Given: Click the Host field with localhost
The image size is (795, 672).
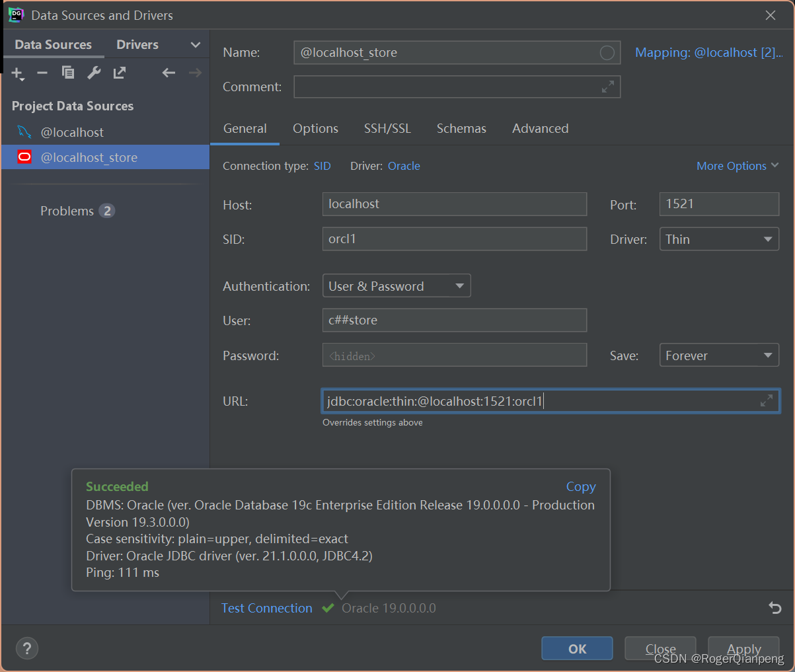Looking at the screenshot, I should [455, 204].
